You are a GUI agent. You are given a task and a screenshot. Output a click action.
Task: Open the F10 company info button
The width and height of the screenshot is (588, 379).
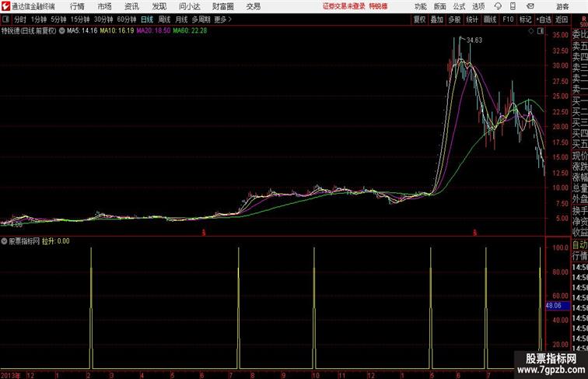(508, 19)
